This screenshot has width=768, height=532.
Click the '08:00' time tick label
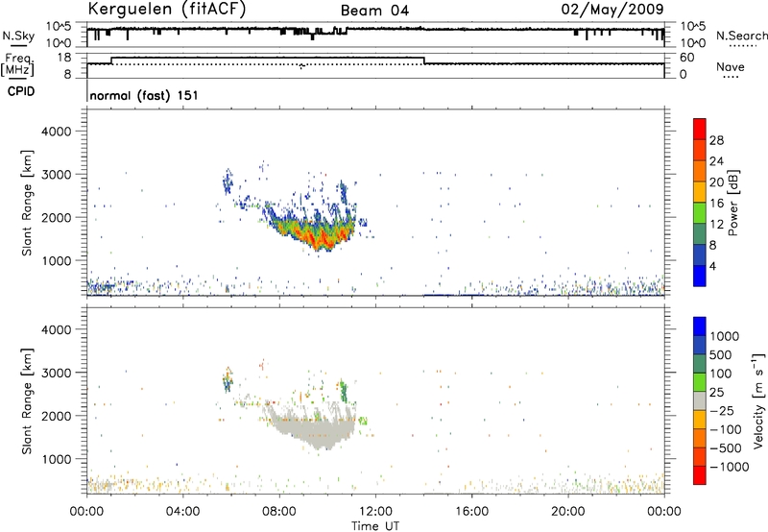(279, 512)
